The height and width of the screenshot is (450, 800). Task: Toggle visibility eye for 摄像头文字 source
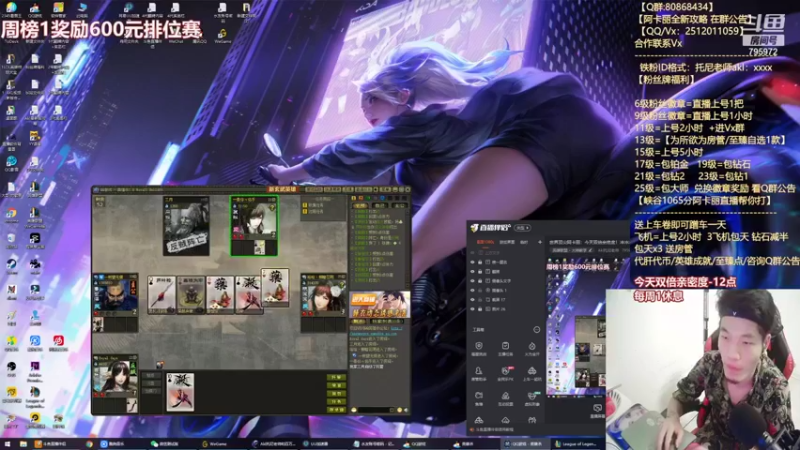pyautogui.click(x=472, y=281)
